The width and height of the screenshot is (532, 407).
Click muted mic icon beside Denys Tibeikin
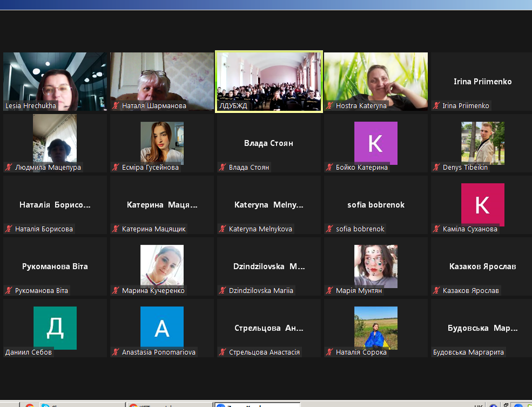coord(436,168)
